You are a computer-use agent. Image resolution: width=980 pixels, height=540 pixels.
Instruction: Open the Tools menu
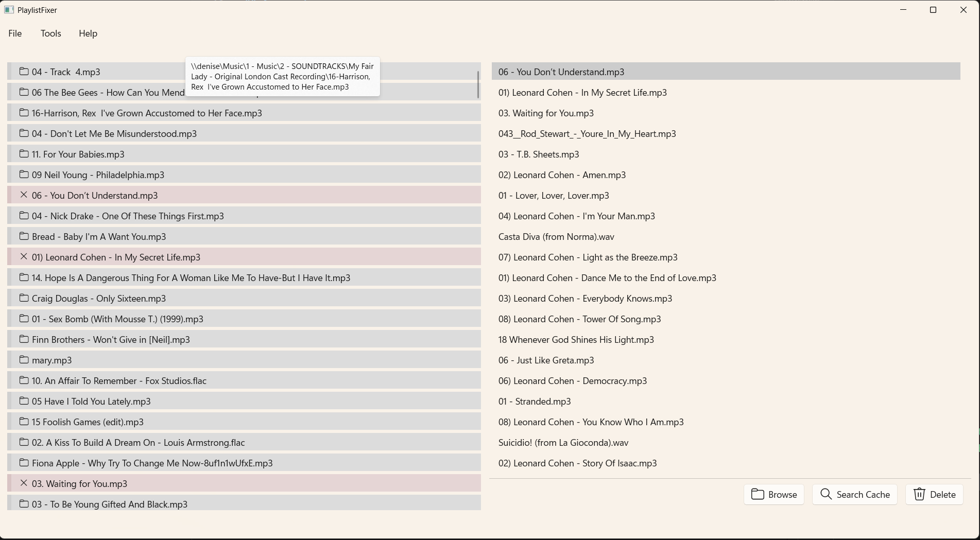coord(51,33)
